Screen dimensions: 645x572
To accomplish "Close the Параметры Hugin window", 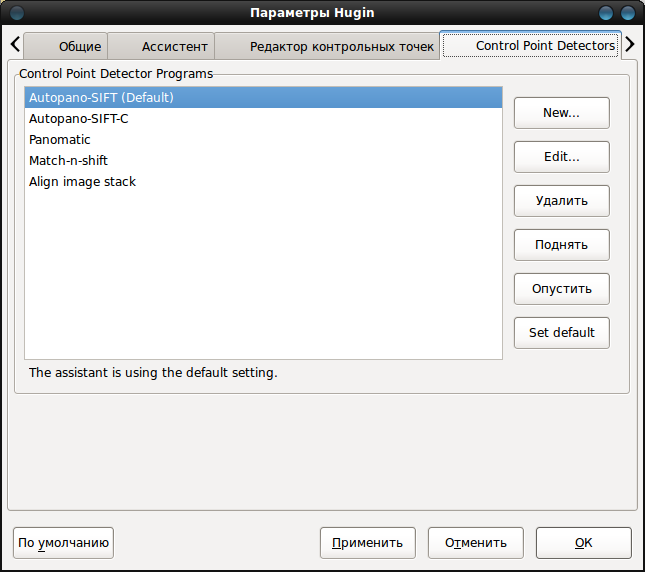I will [628, 13].
